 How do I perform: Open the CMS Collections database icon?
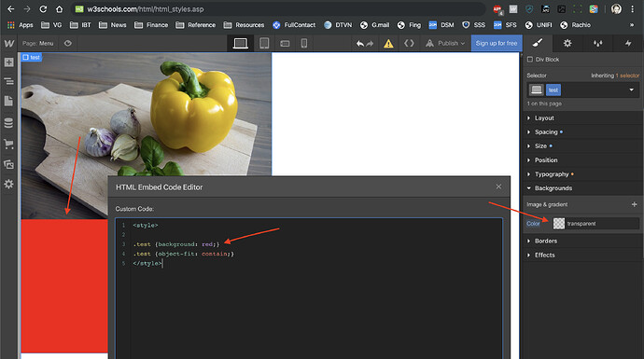tap(8, 123)
